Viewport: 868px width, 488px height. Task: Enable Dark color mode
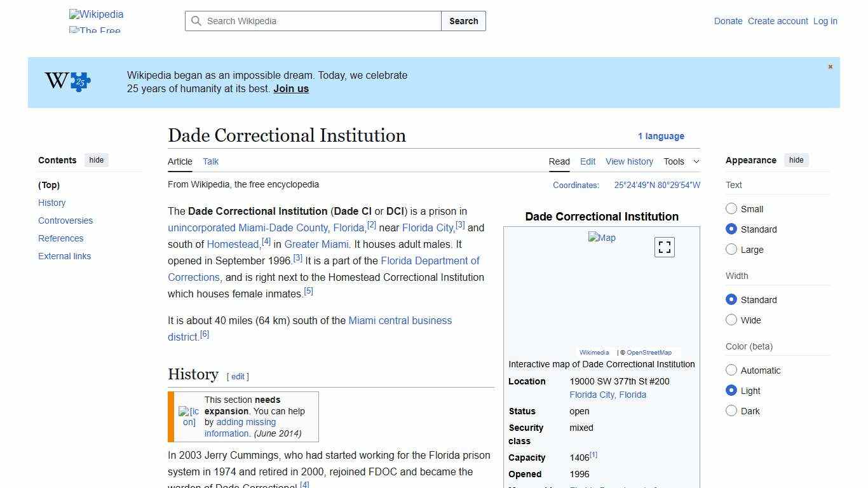731,410
